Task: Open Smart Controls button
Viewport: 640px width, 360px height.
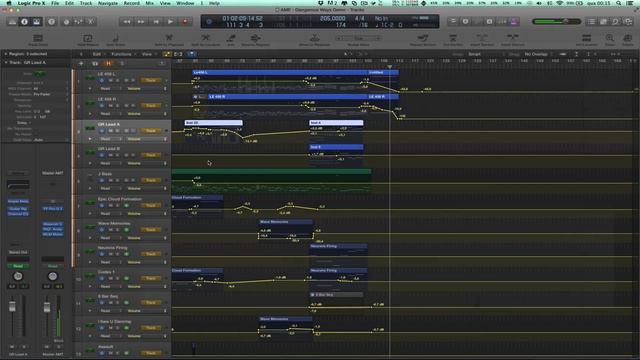Action: click(67, 21)
